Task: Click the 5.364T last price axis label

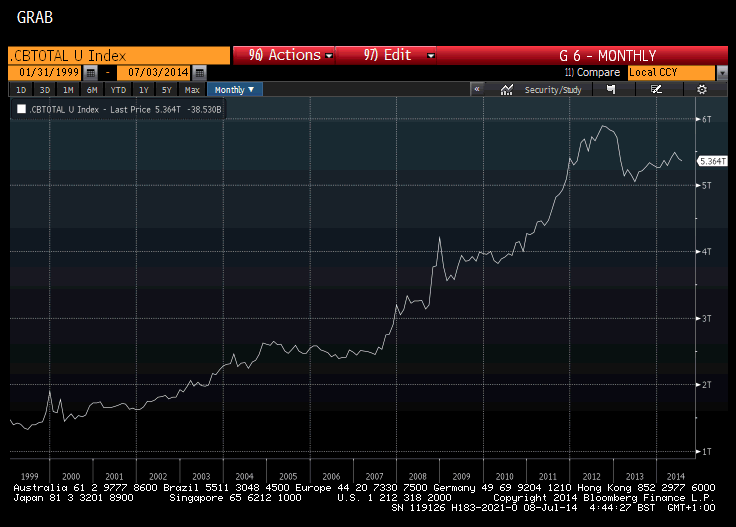Action: click(713, 161)
